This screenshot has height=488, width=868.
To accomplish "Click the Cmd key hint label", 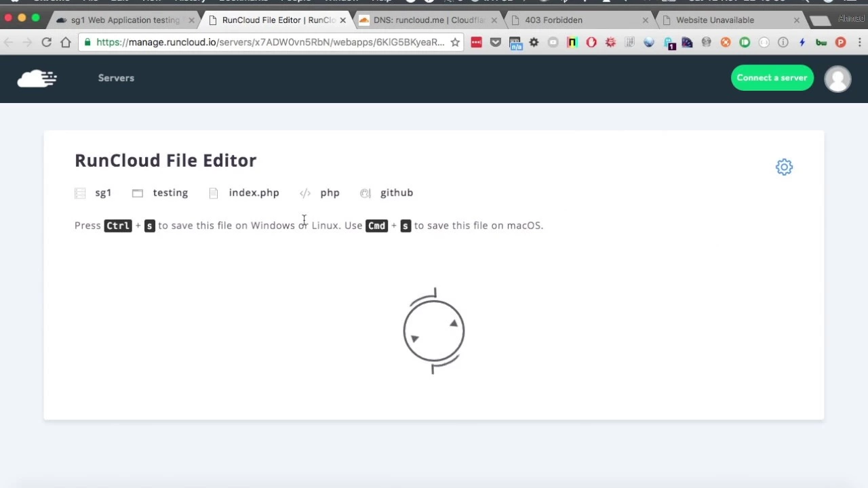I will click(376, 226).
